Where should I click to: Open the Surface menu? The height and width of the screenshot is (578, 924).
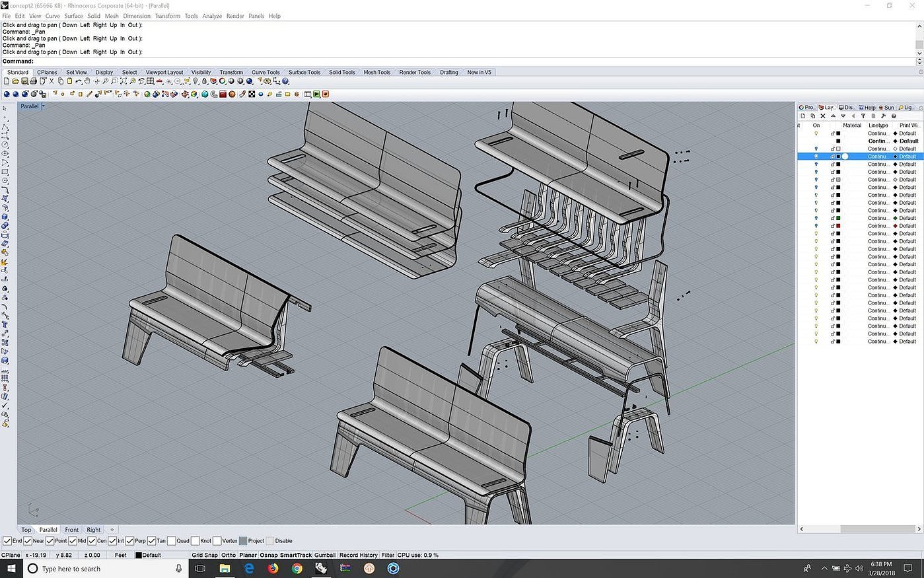(x=73, y=16)
